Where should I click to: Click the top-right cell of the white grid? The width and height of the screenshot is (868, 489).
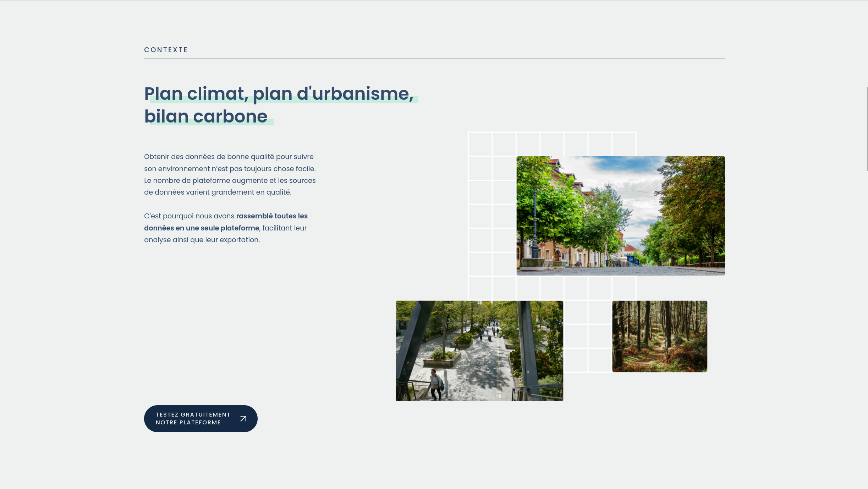point(624,144)
